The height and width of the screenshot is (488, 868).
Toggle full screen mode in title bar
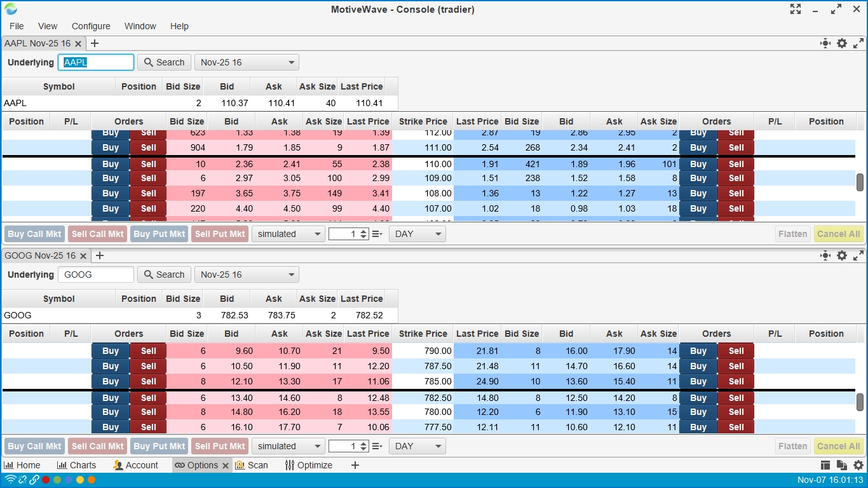(x=796, y=9)
